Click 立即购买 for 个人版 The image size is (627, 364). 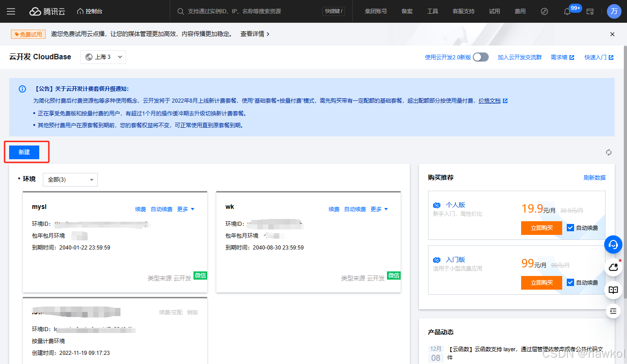542,228
